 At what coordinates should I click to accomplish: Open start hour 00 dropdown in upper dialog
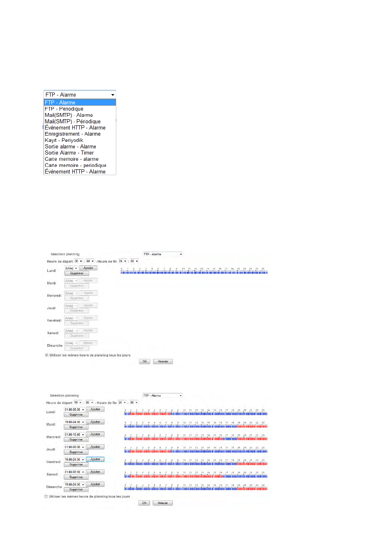(78, 261)
